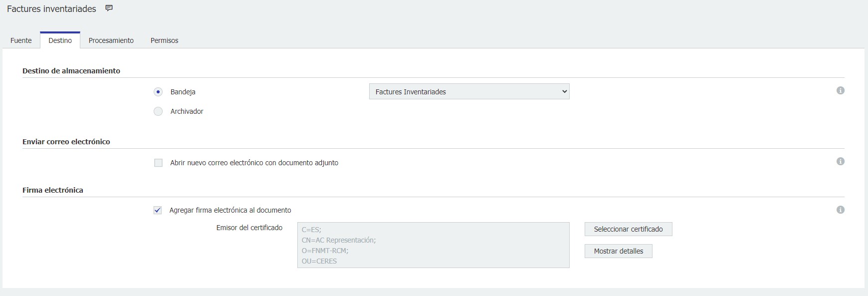Click the Mostrar detalles button
This screenshot has width=868, height=296.
tap(618, 251)
